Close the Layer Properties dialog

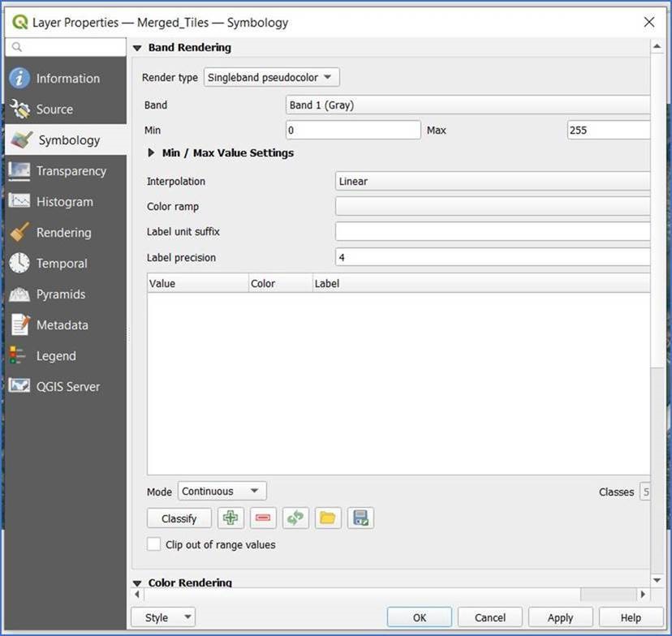[x=649, y=22]
